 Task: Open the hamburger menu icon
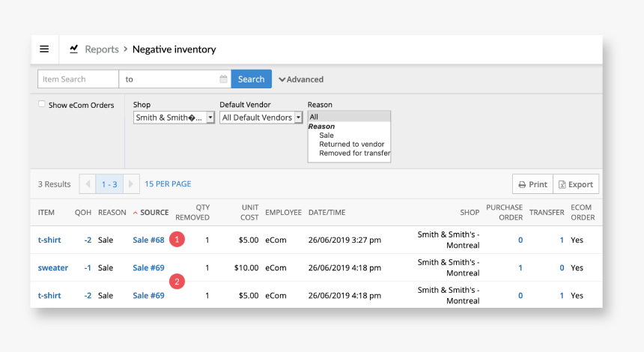click(x=44, y=49)
